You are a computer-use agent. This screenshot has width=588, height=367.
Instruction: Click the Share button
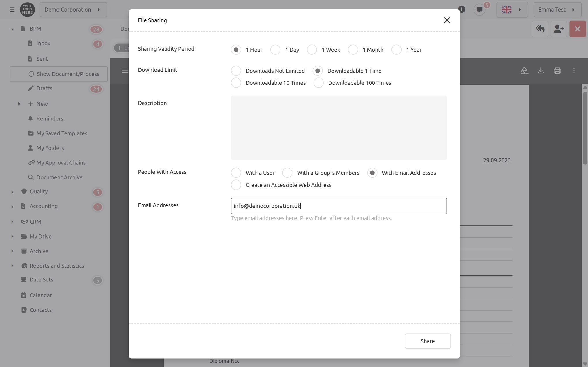click(427, 341)
